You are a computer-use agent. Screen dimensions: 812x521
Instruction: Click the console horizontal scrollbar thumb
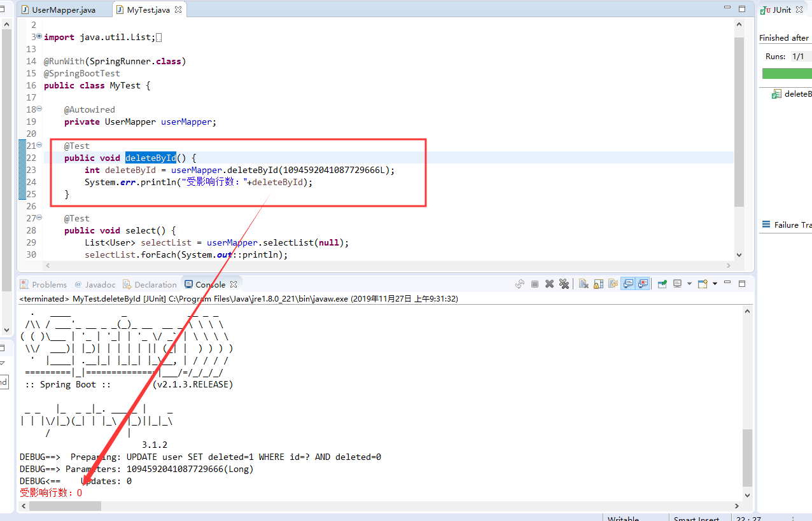pyautogui.click(x=65, y=506)
